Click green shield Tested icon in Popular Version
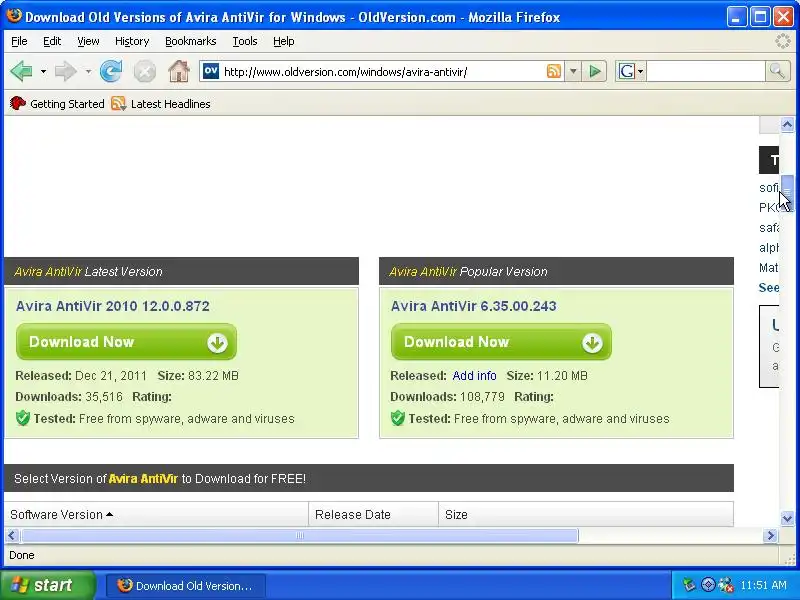The image size is (800, 600). [x=398, y=418]
